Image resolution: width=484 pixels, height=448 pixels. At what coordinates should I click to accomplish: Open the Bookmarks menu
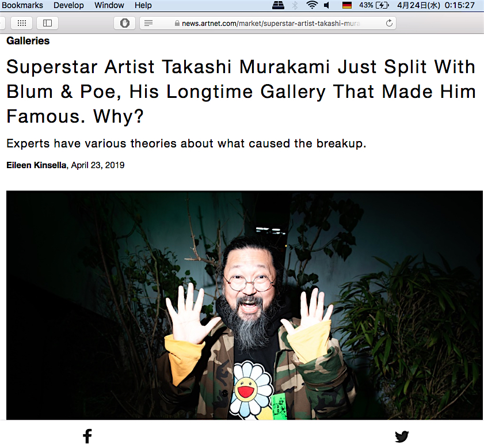[22, 5]
